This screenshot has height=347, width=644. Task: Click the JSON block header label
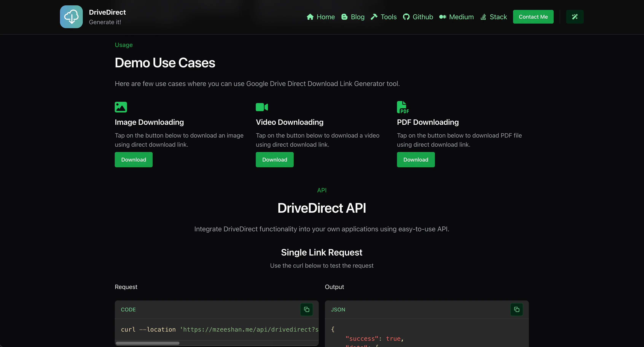tap(338, 310)
